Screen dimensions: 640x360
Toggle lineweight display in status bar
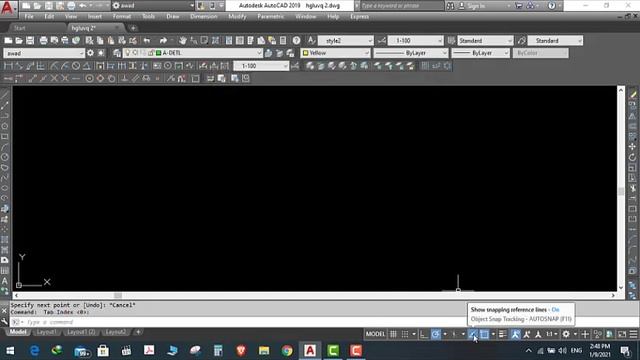(x=502, y=334)
